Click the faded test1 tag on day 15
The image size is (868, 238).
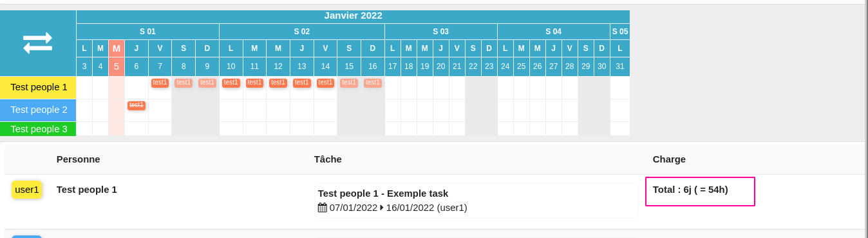point(349,83)
